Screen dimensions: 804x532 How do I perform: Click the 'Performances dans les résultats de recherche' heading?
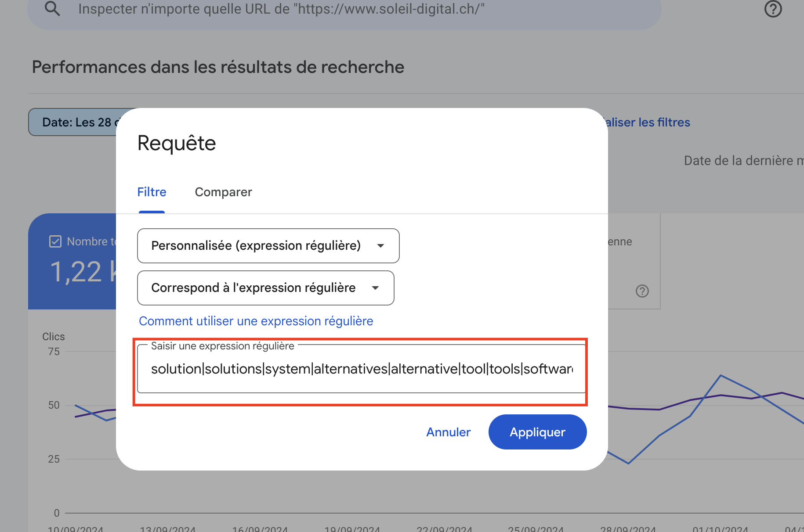tap(218, 67)
